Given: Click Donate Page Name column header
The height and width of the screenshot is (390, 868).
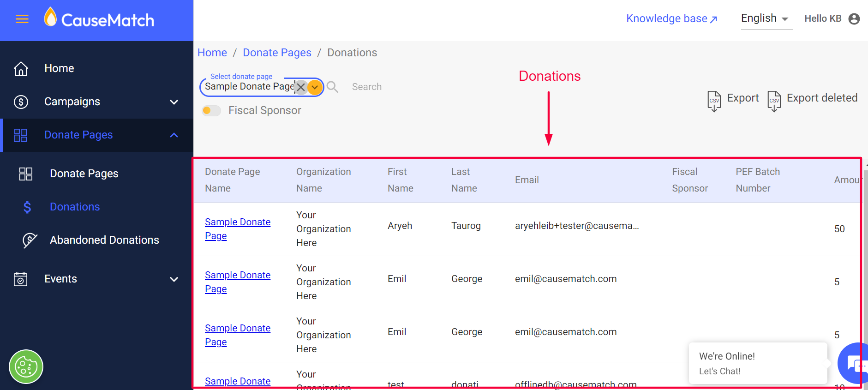Looking at the screenshot, I should point(233,180).
